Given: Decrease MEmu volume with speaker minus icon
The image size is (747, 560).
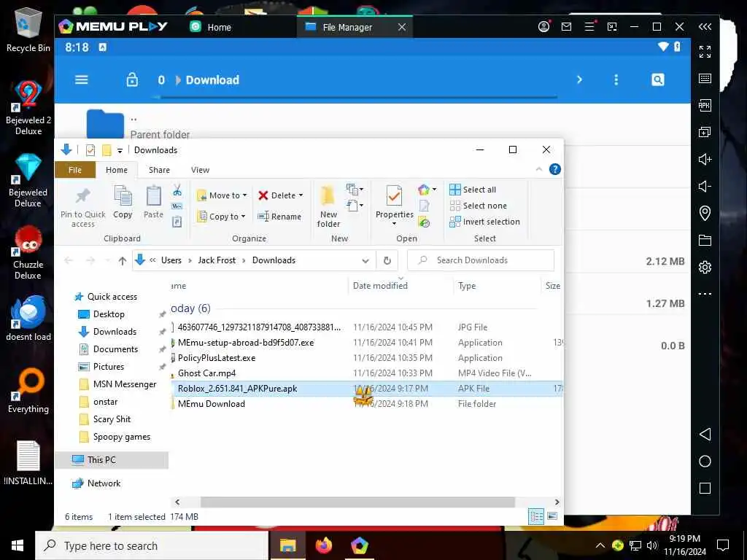Looking at the screenshot, I should (x=705, y=186).
